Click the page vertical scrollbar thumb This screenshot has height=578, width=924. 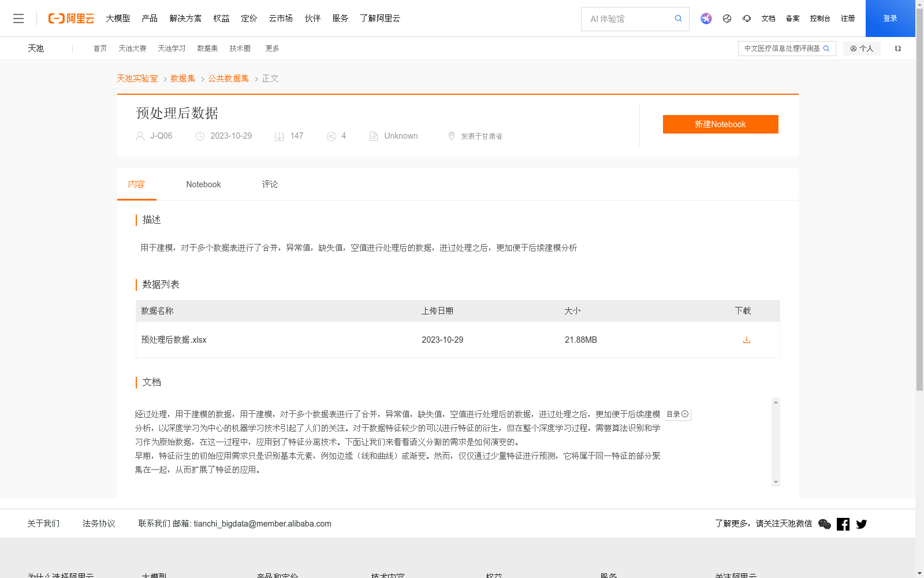pos(919,201)
